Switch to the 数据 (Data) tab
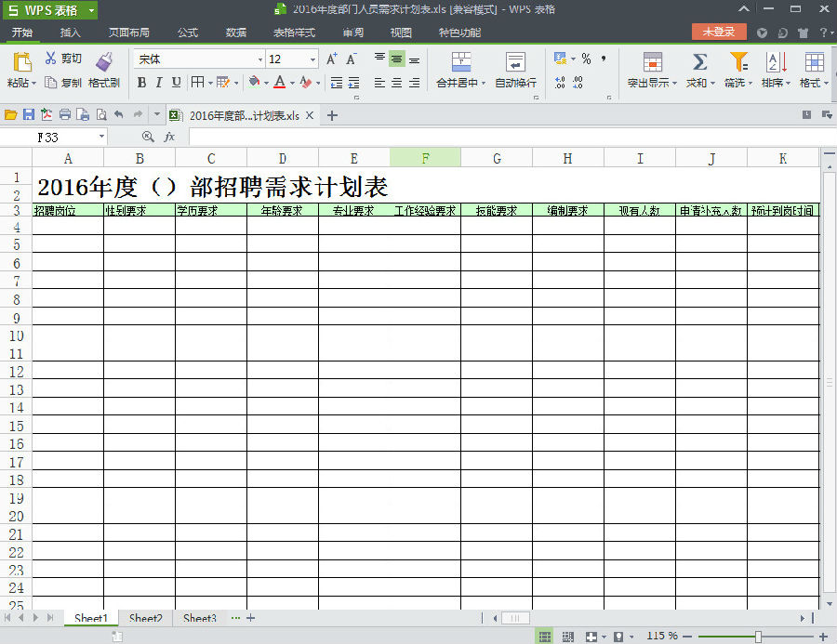Image resolution: width=837 pixels, height=644 pixels. tap(236, 33)
